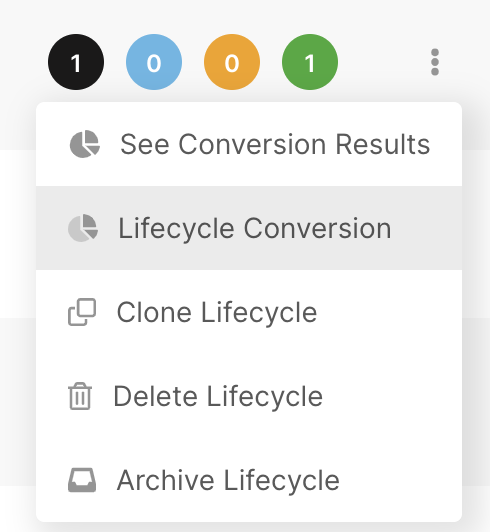Collapse the lifecycle actions menu via kebab icon
Viewport: 490px width, 532px height.
(x=435, y=62)
